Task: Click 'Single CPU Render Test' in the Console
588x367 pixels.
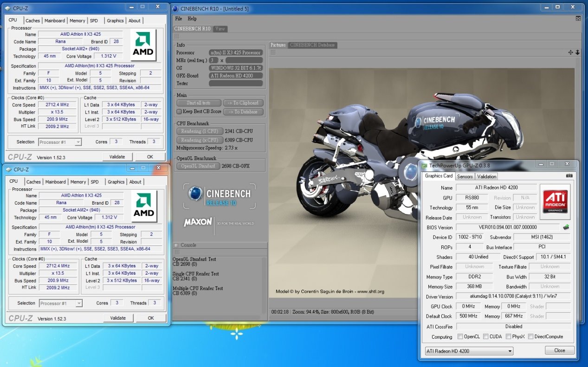Action: click(195, 274)
